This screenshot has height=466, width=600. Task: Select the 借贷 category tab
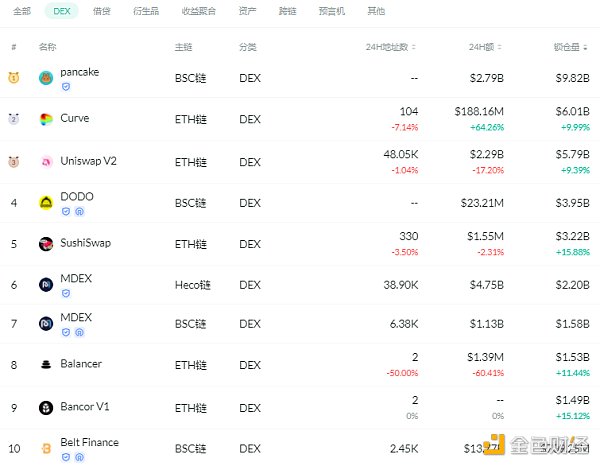[x=101, y=11]
